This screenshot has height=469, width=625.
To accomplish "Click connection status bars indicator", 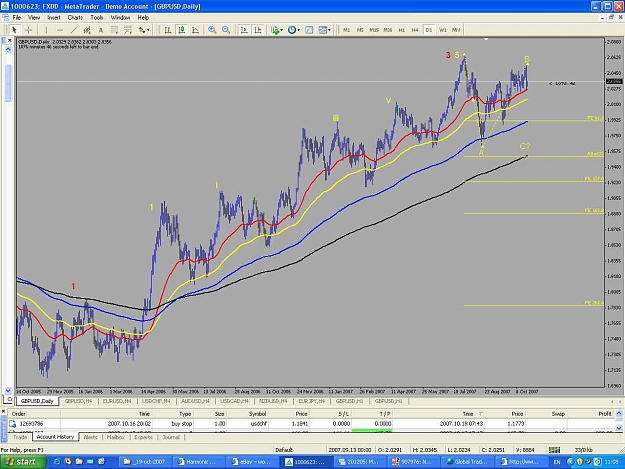I will pyautogui.click(x=554, y=450).
